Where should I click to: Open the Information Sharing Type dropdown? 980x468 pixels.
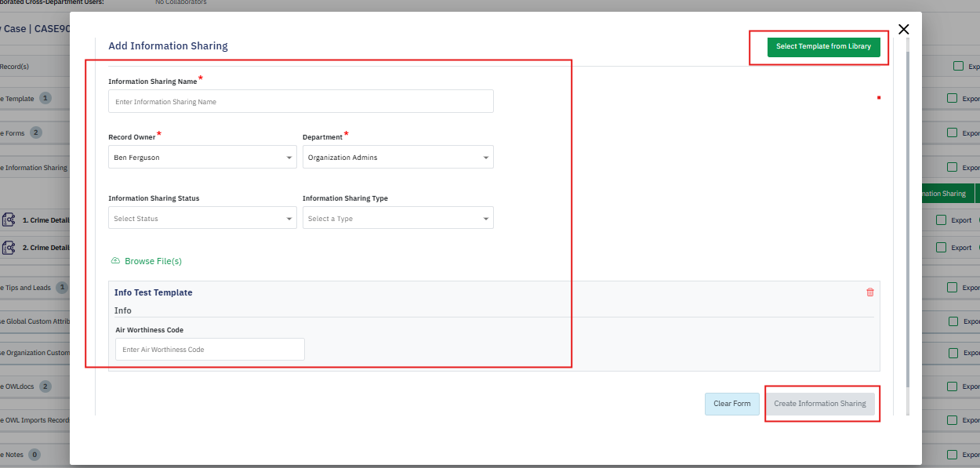click(x=397, y=219)
